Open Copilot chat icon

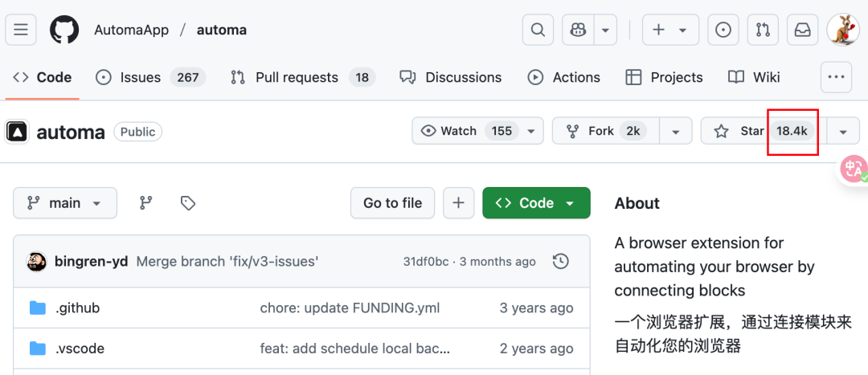(579, 30)
